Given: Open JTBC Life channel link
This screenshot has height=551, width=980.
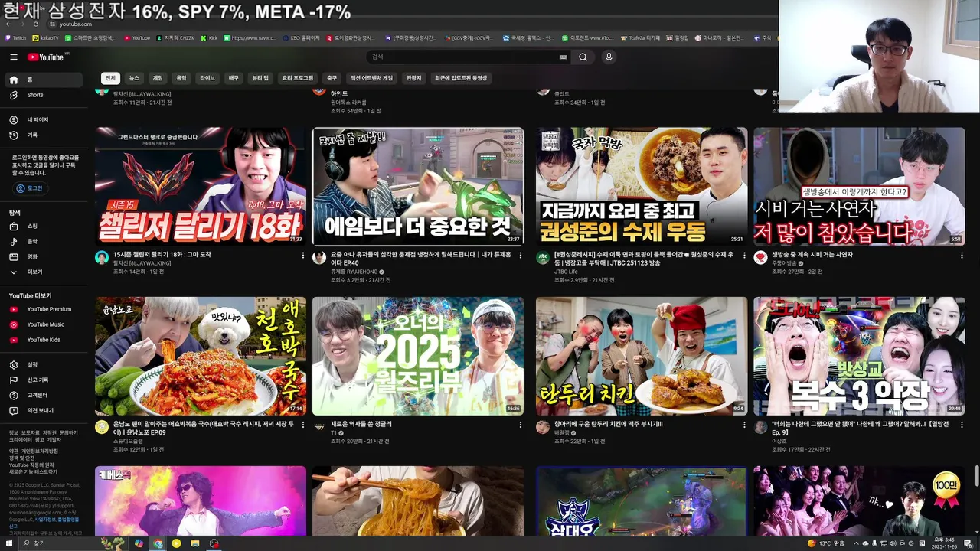Looking at the screenshot, I should coord(567,272).
